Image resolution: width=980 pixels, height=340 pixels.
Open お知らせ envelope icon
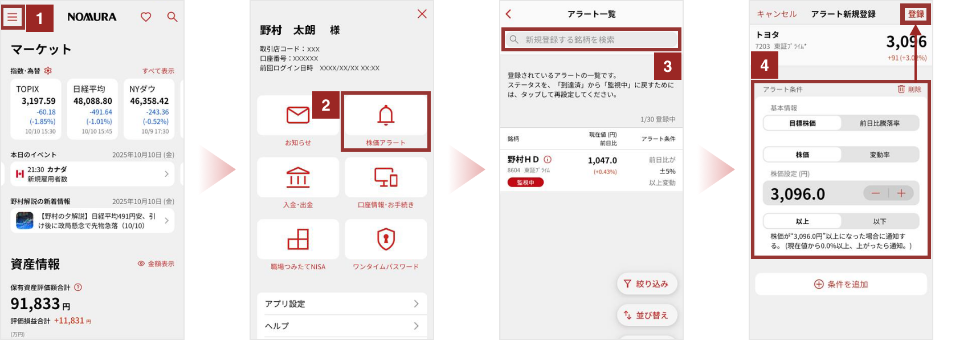[298, 115]
